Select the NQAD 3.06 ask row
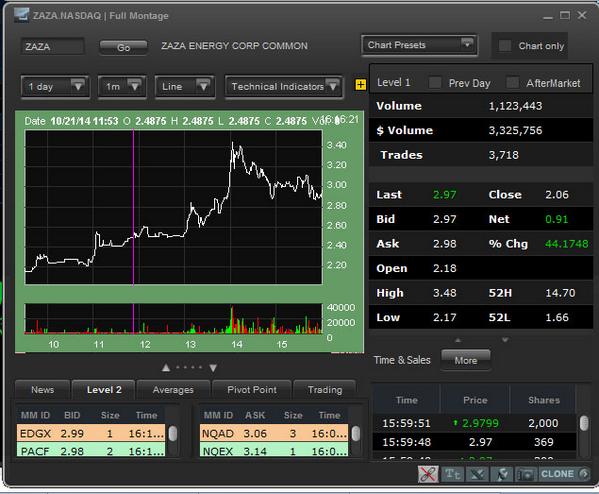 274,433
